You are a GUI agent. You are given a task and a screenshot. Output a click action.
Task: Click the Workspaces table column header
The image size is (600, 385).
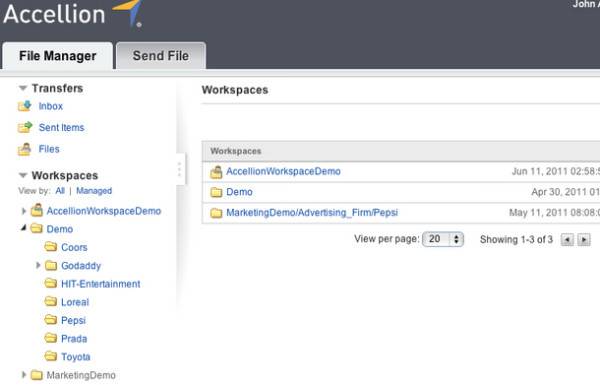point(236,151)
